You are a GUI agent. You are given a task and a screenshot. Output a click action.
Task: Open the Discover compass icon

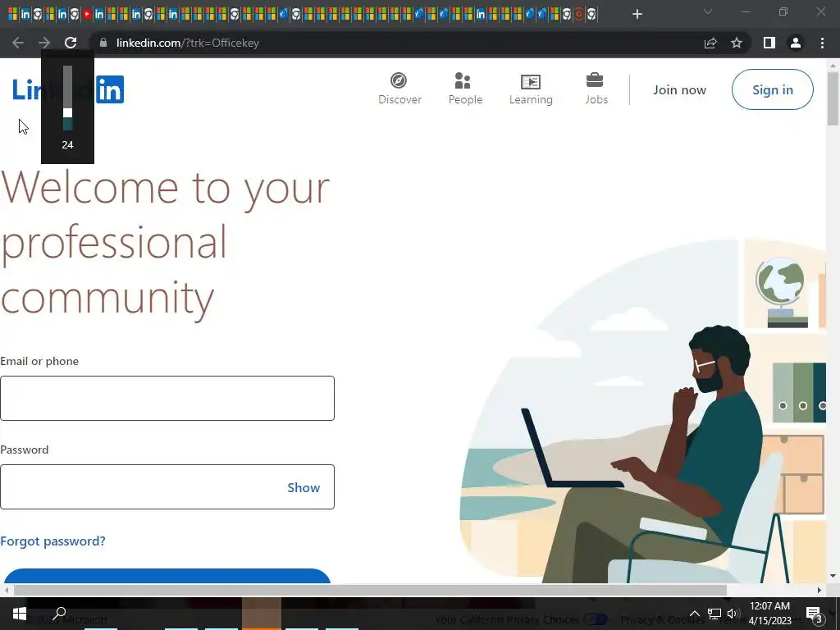(x=398, y=81)
